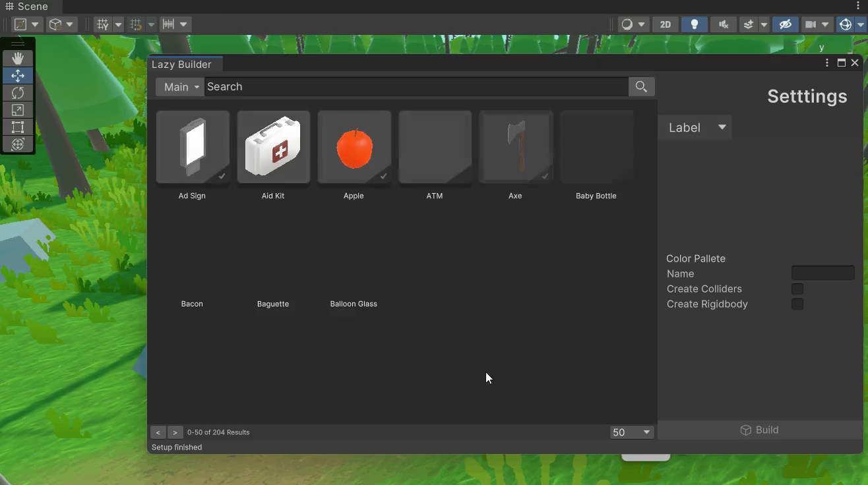Open Lazy Builder window three-dot menu
Screen dimensions: 868x485
point(827,63)
